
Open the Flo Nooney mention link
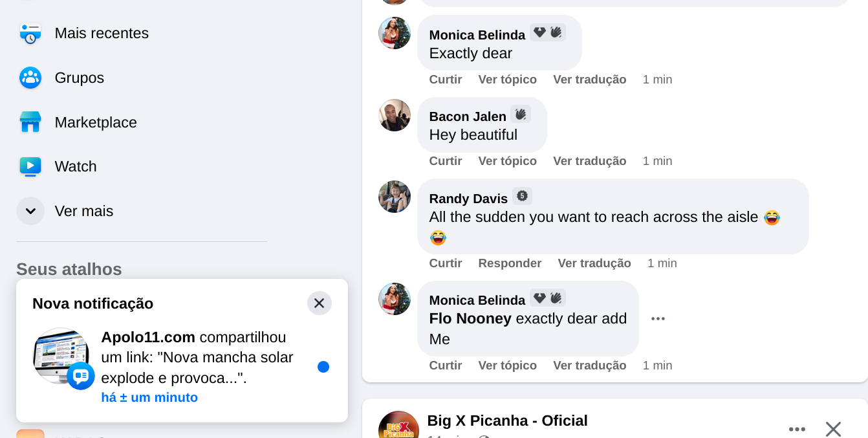point(468,318)
